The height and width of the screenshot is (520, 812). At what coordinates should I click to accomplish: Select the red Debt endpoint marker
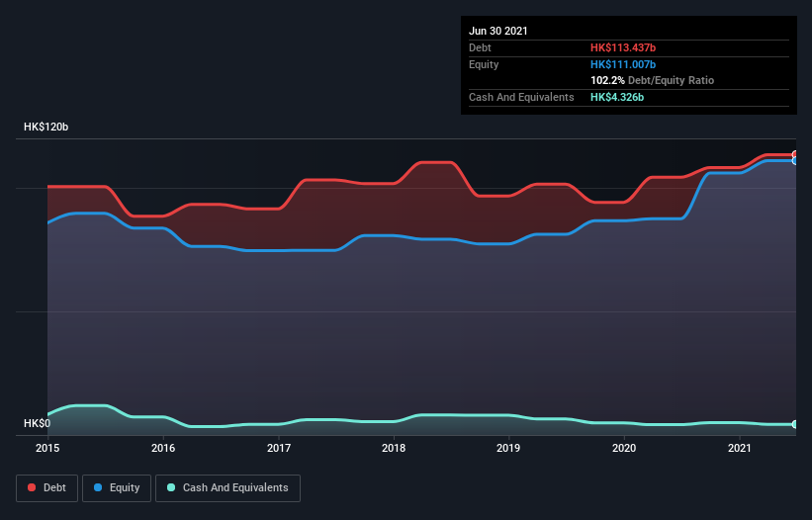[x=795, y=154]
